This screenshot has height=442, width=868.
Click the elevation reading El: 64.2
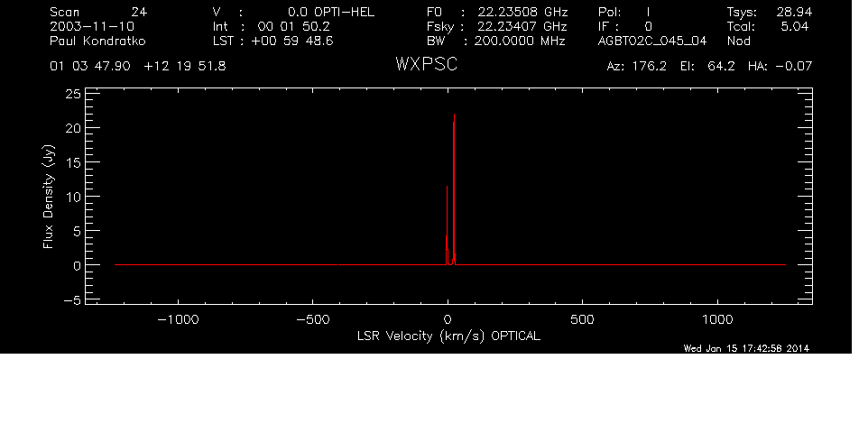coord(707,67)
